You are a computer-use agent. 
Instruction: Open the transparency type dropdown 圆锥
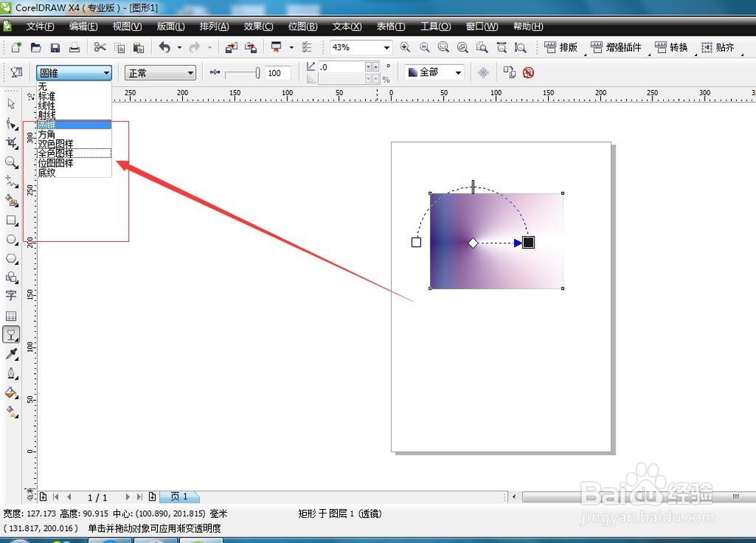pyautogui.click(x=74, y=73)
